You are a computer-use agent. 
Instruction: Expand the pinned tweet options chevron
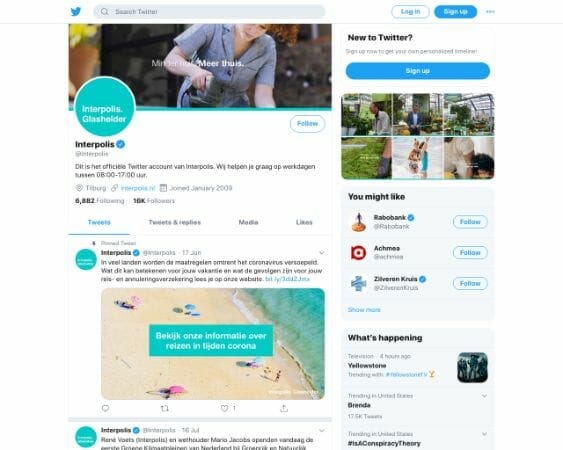tap(321, 253)
